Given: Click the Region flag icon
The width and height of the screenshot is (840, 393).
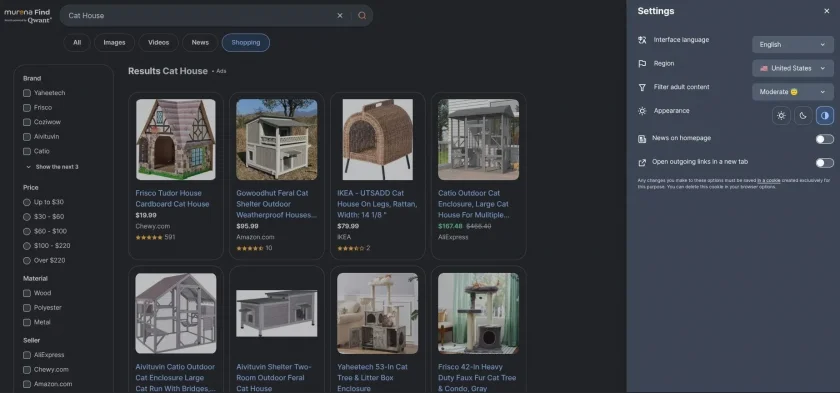Looking at the screenshot, I should (x=642, y=64).
